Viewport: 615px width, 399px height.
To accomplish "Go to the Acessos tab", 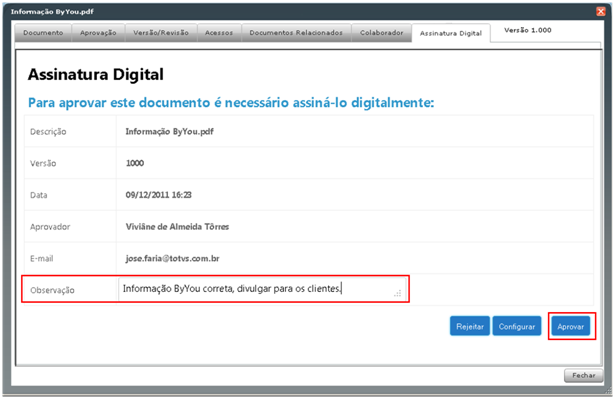I will tap(219, 33).
